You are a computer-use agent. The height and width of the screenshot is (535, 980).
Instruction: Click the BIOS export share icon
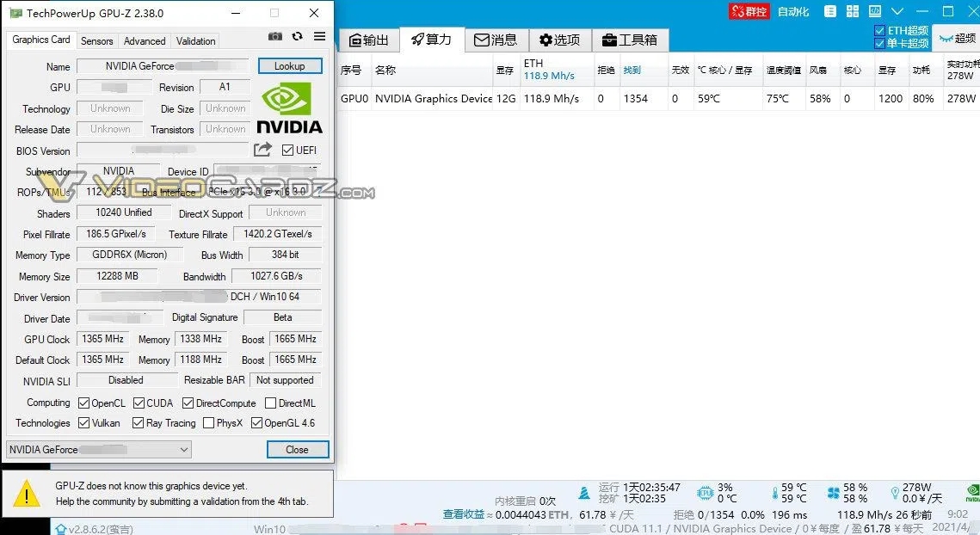(262, 150)
